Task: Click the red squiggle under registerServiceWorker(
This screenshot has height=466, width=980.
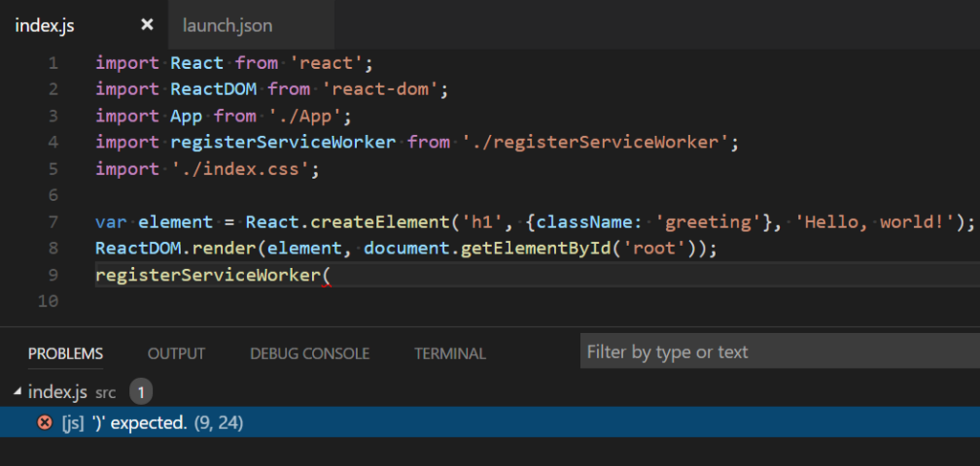Action: point(326,284)
